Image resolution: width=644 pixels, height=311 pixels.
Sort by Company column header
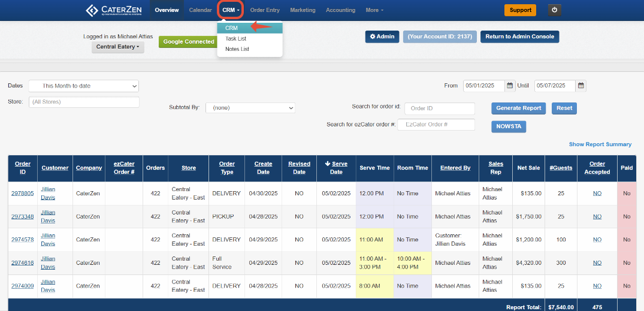pyautogui.click(x=89, y=168)
